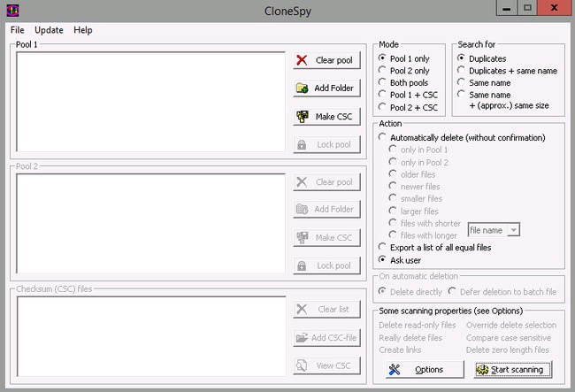This screenshot has height=392, width=575.
Task: Choose Duplicates + same name search option
Action: pos(462,70)
